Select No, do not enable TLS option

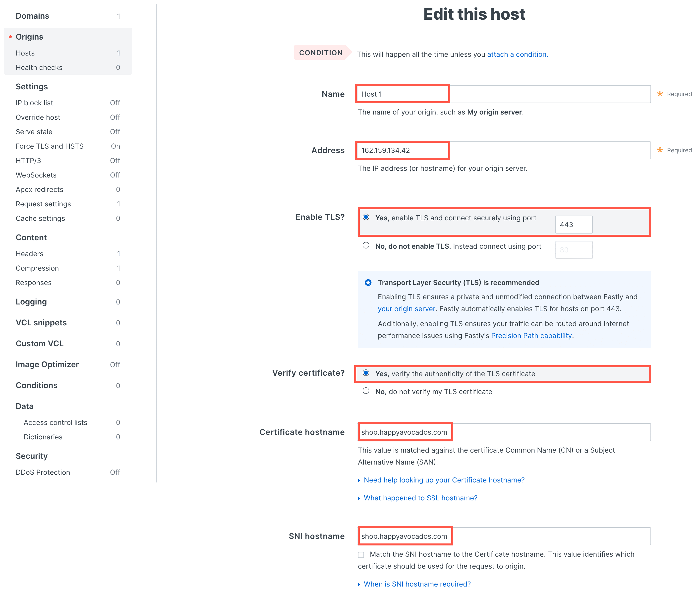pos(366,245)
